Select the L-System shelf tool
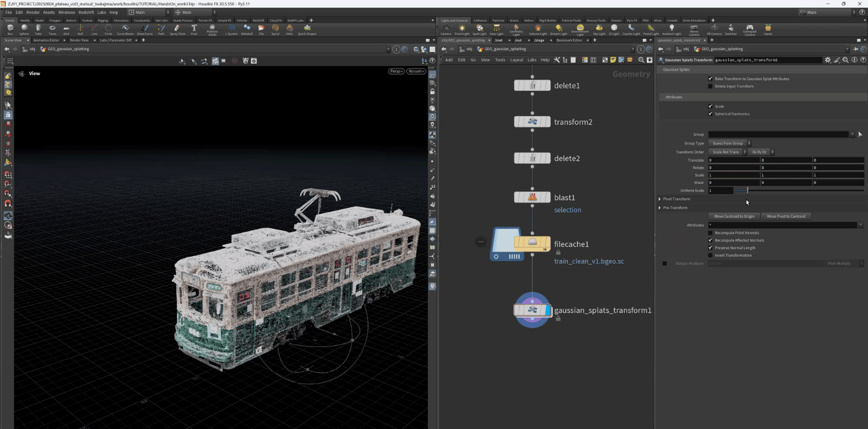Viewport: 868px width, 429px height. tap(231, 29)
